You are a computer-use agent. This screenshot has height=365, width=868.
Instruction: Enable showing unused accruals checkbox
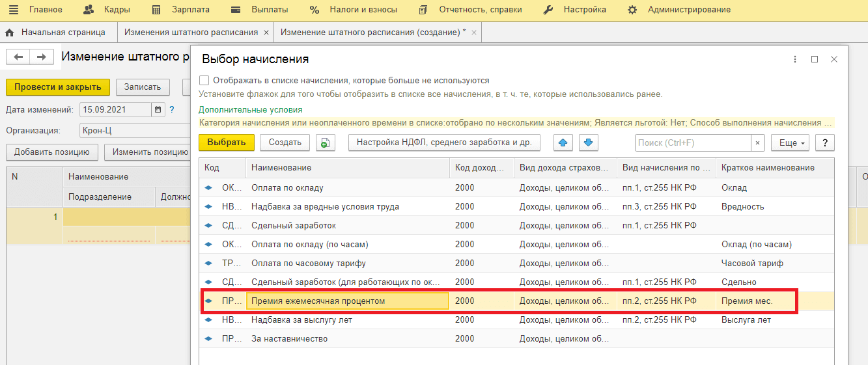[204, 81]
